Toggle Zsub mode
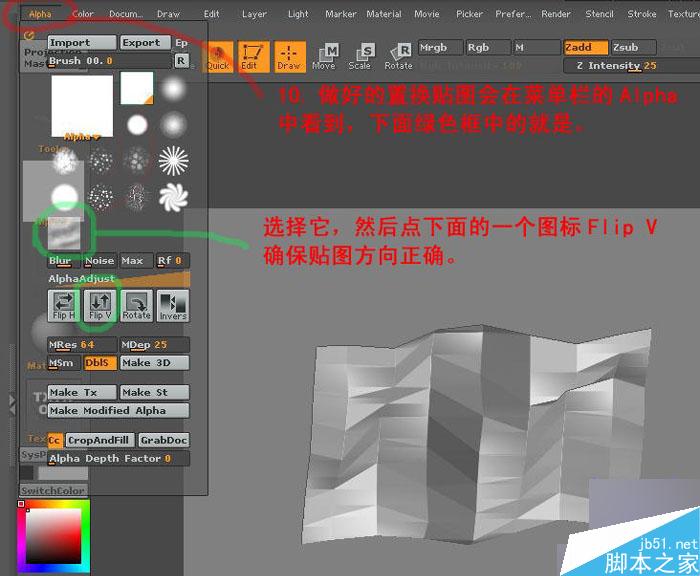 [633, 47]
